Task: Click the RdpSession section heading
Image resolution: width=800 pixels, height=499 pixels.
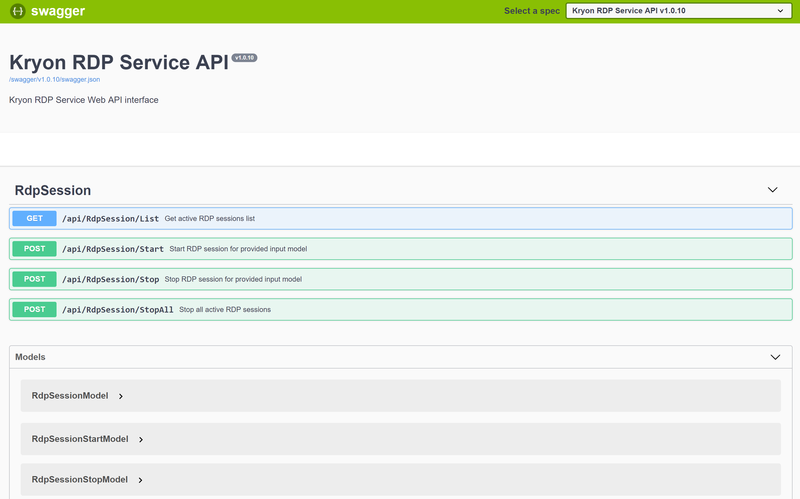Action: 53,190
